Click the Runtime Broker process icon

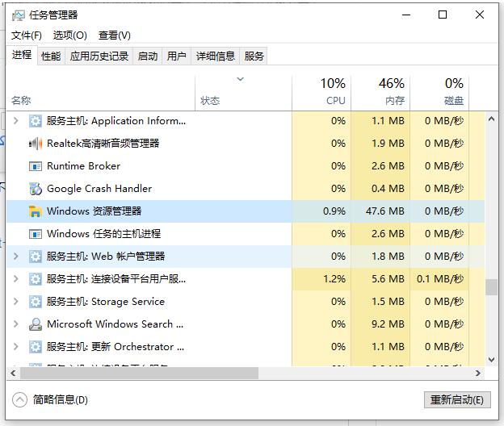pyautogui.click(x=35, y=166)
